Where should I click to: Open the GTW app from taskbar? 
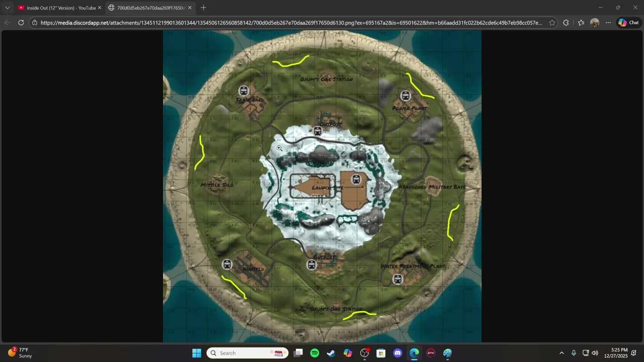431,353
